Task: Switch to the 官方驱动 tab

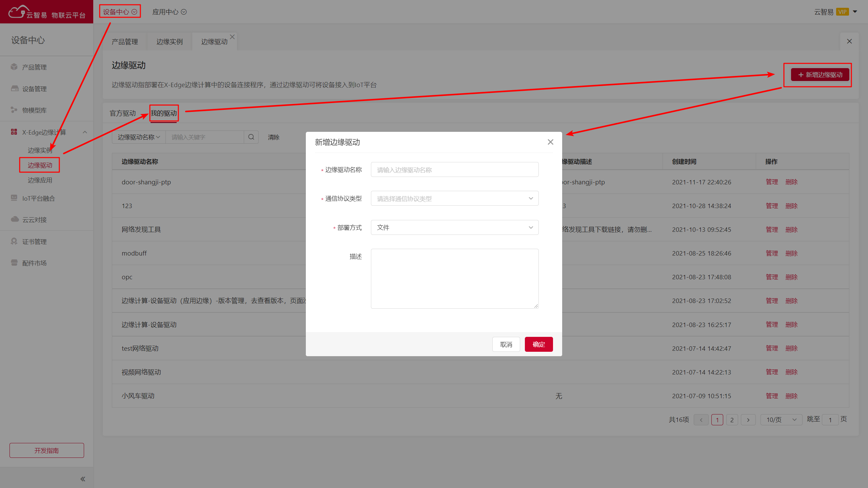Action: coord(122,113)
